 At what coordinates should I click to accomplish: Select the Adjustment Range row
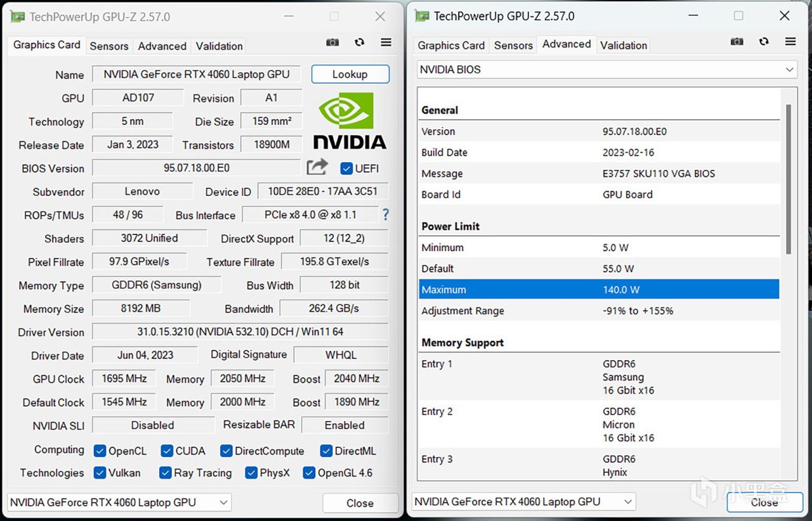coord(599,311)
